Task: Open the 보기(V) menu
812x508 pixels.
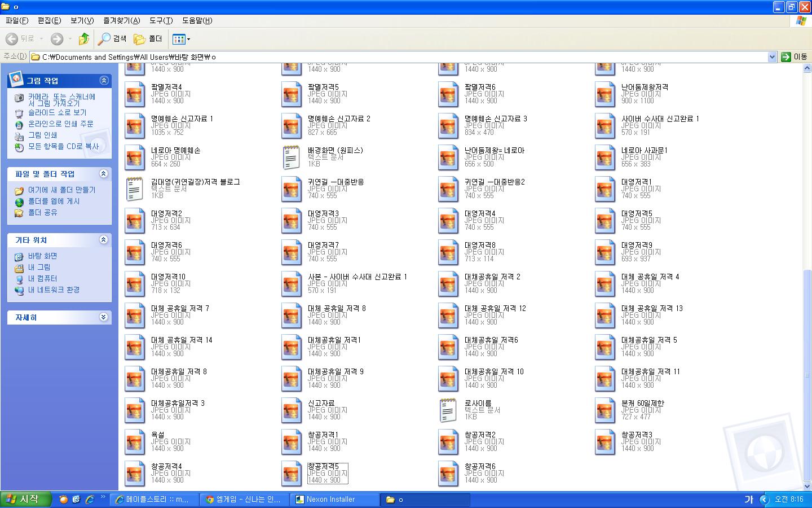Action: click(82, 20)
